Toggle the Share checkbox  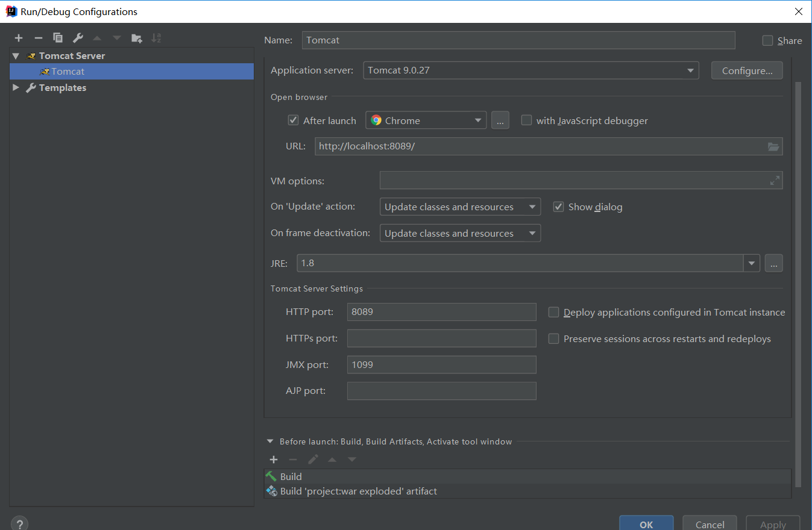tap(767, 40)
